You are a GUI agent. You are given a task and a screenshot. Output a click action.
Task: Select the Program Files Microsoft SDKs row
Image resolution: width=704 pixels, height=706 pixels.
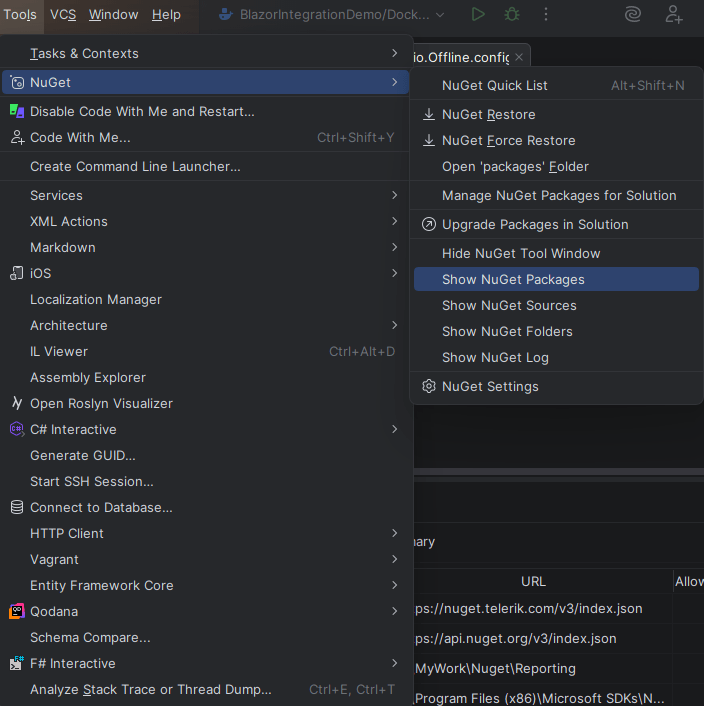pos(539,698)
